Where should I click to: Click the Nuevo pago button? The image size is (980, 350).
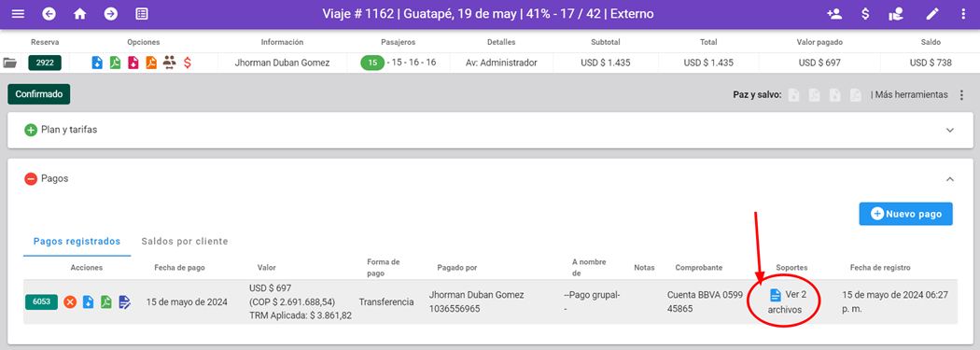(905, 214)
